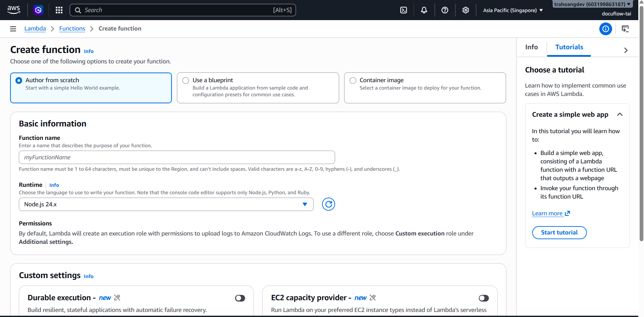The image size is (644, 317).
Task: Select Container image option
Action: tap(425, 88)
